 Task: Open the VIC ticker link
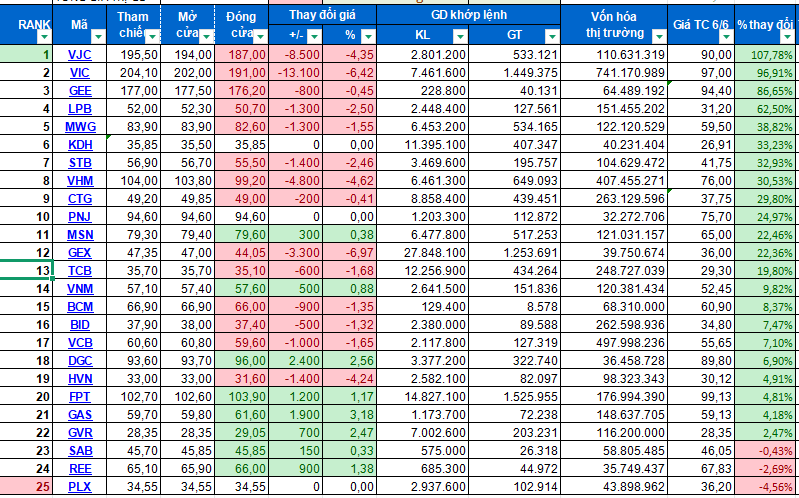click(x=79, y=73)
